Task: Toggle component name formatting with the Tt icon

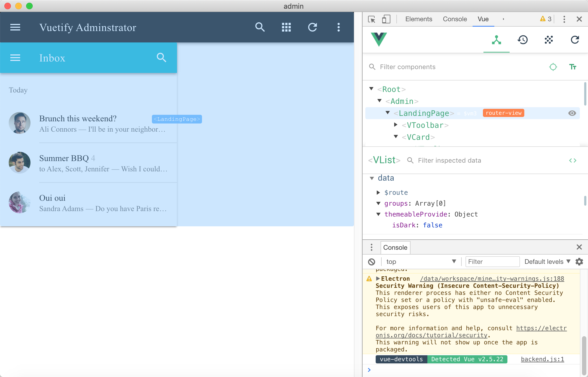Action: pos(572,67)
